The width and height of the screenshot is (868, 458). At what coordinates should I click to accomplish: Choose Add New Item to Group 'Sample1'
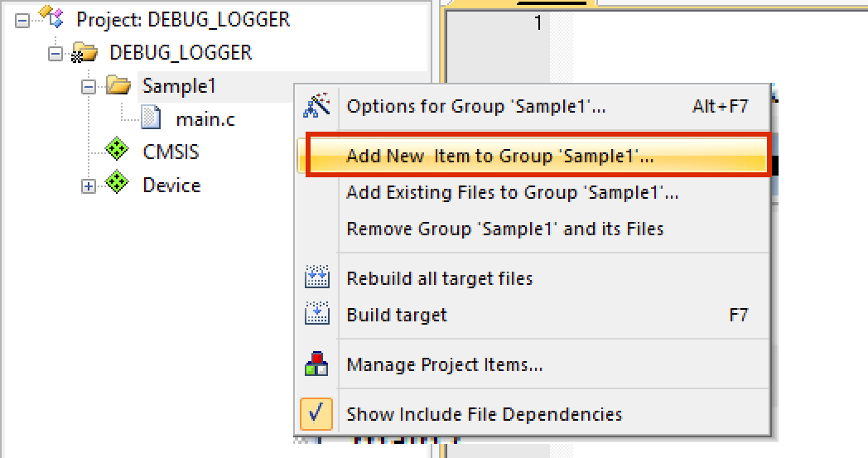499,156
